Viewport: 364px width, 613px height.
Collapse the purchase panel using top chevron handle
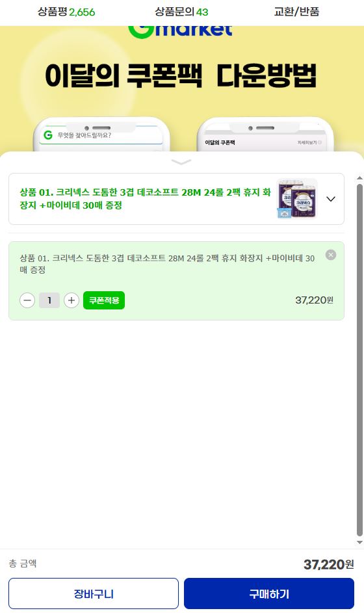[181, 162]
